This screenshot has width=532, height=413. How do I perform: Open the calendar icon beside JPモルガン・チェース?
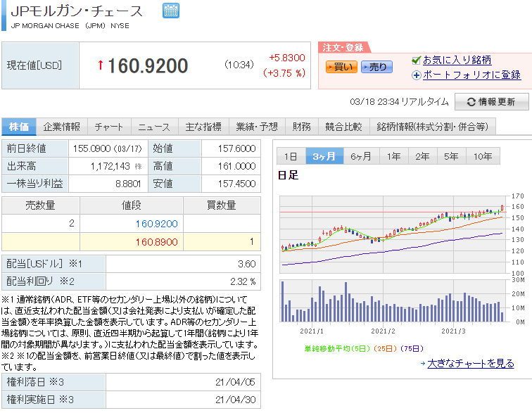171,11
